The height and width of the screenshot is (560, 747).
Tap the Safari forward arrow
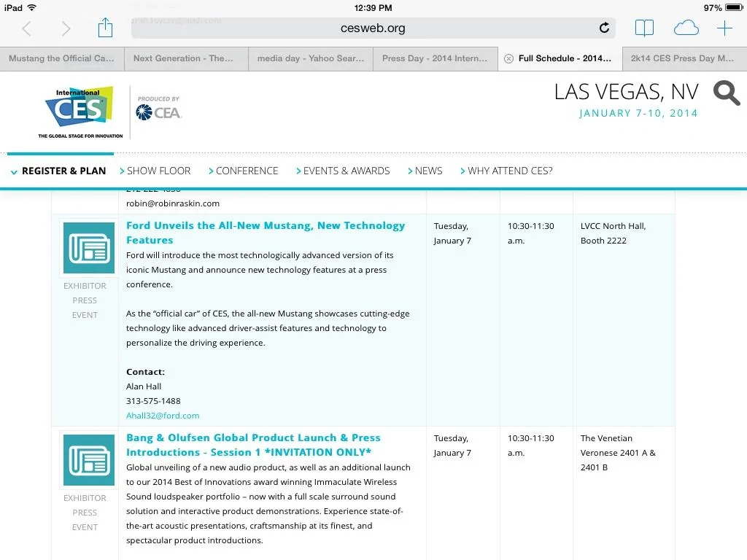click(x=66, y=28)
